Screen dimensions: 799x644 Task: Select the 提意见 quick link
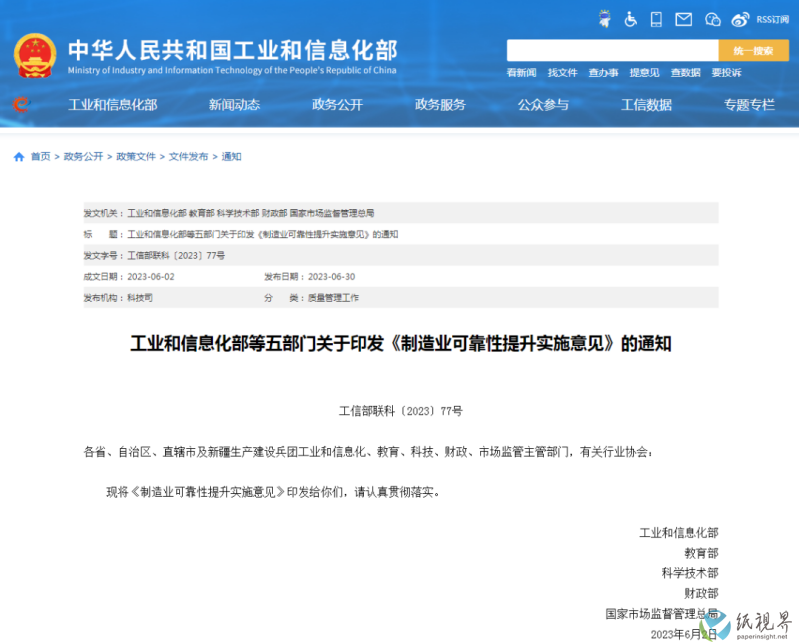(x=644, y=72)
